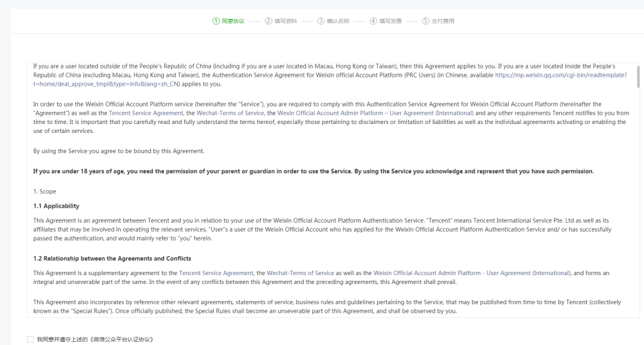The width and height of the screenshot is (644, 345).
Task: Choose the 支付费用 step label
Action: [x=443, y=21]
